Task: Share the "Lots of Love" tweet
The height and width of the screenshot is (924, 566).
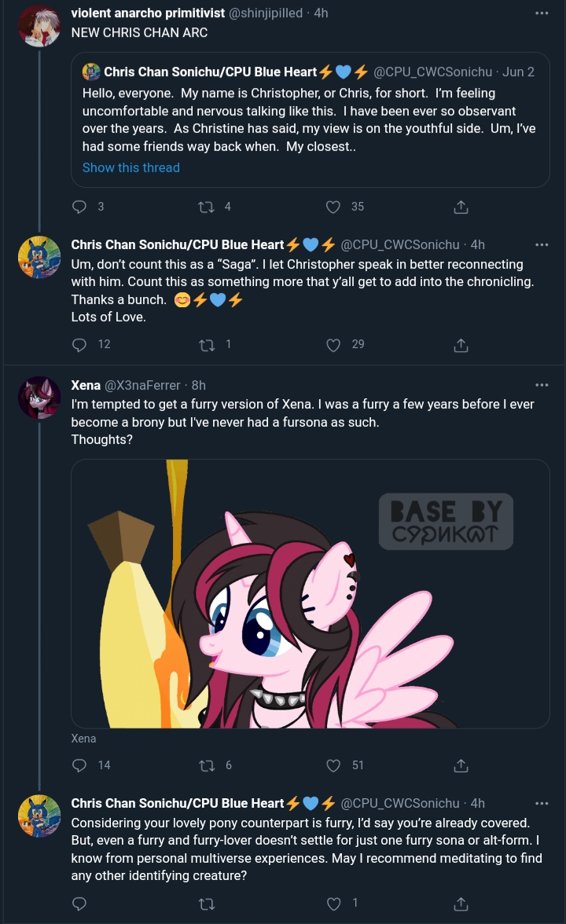Action: [461, 345]
